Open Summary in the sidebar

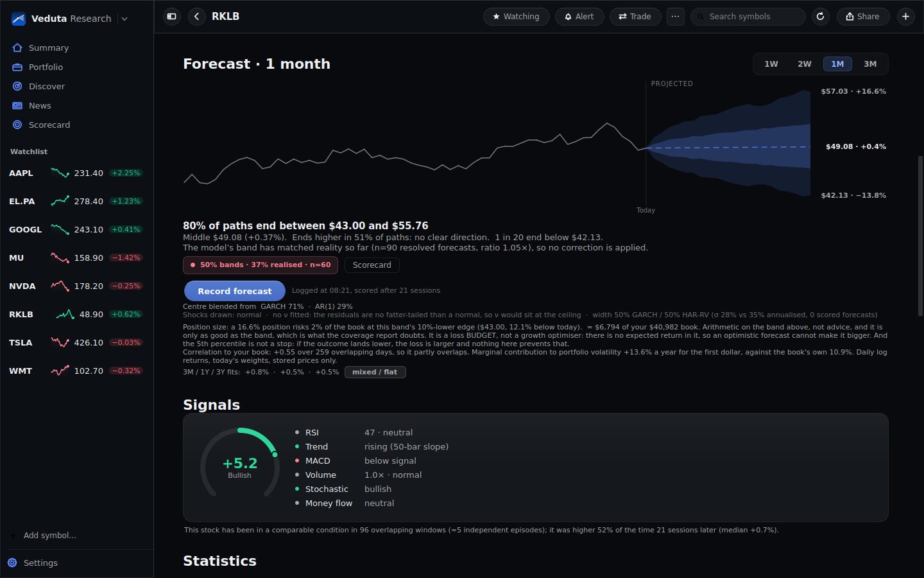pos(77,48)
